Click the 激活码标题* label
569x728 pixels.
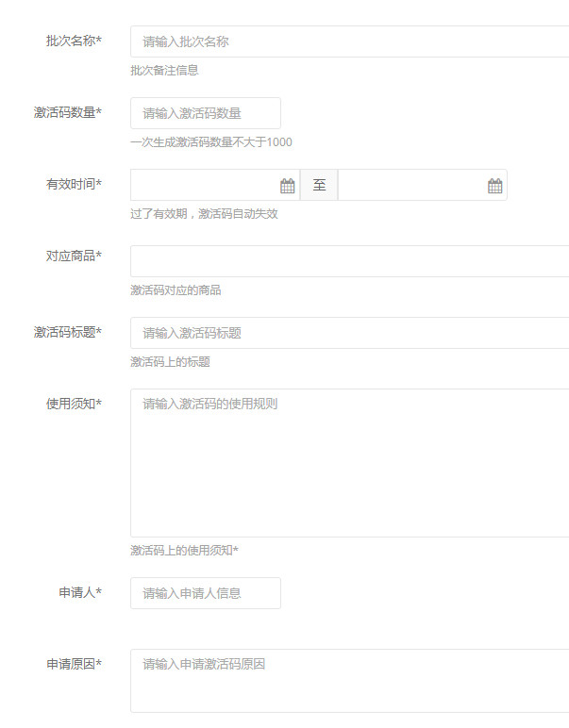tap(68, 332)
